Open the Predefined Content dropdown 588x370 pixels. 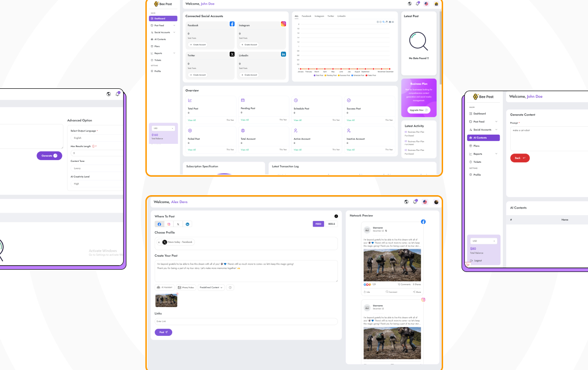click(x=211, y=287)
